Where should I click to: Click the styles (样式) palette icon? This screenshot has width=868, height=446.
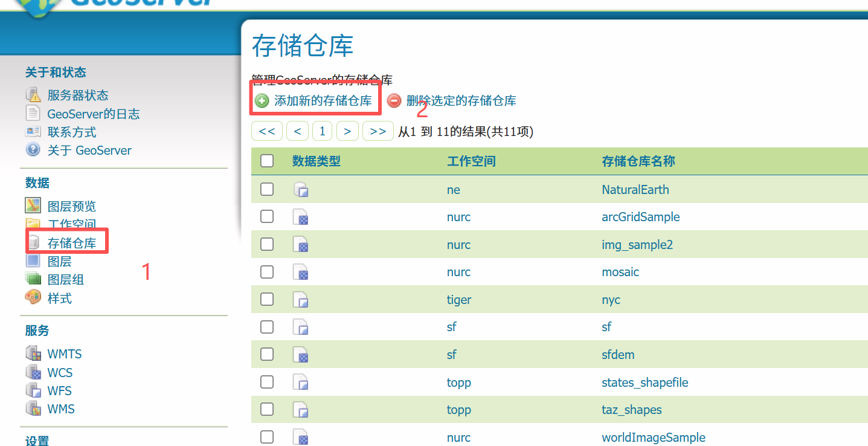[33, 297]
